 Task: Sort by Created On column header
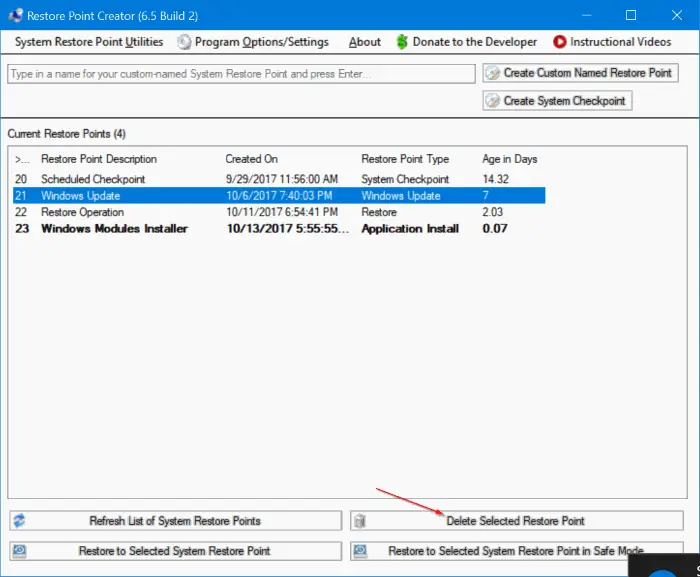(251, 159)
